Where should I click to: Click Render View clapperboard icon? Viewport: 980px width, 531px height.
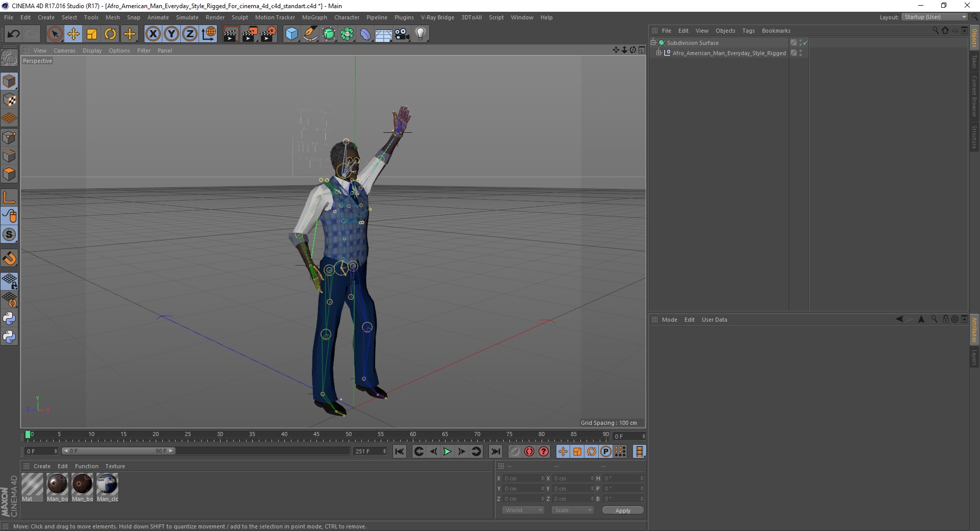coord(231,34)
